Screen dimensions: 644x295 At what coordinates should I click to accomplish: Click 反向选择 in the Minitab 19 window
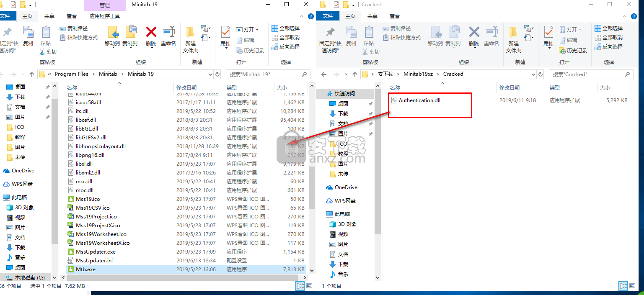[x=286, y=47]
